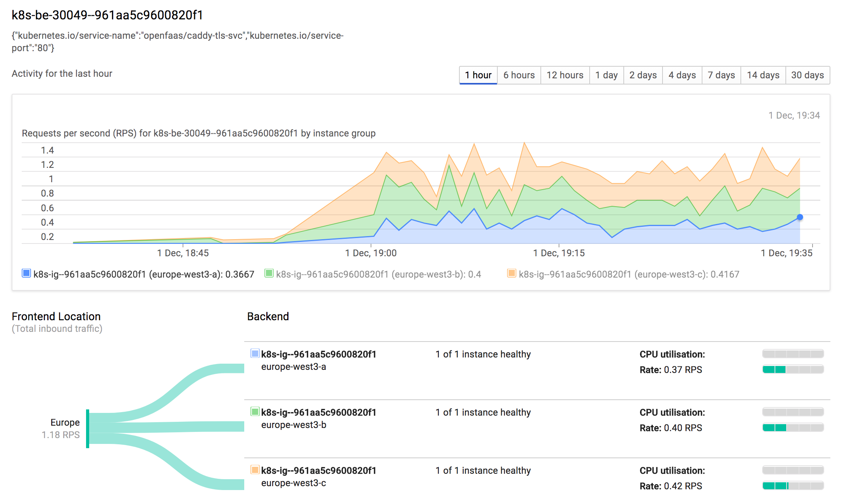
Task: Select the 1 hour time range tab
Action: click(478, 75)
